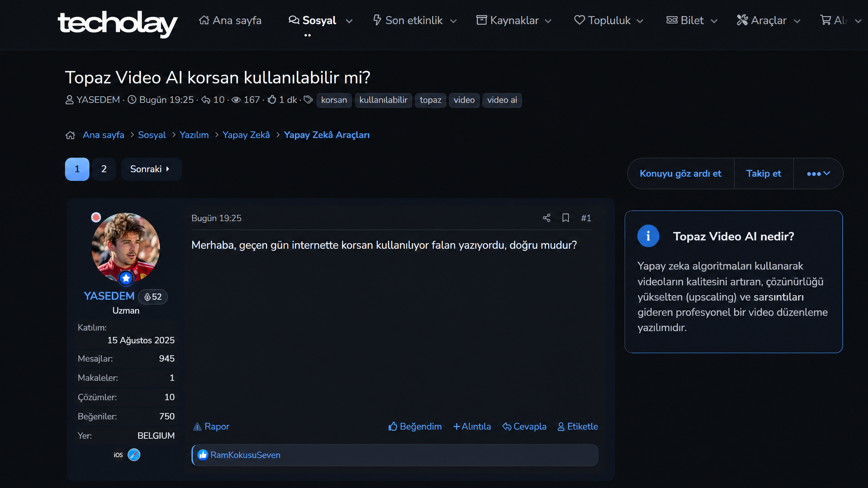868x488 pixels.
Task: Quote the post with Alıntıla
Action: 472,427
